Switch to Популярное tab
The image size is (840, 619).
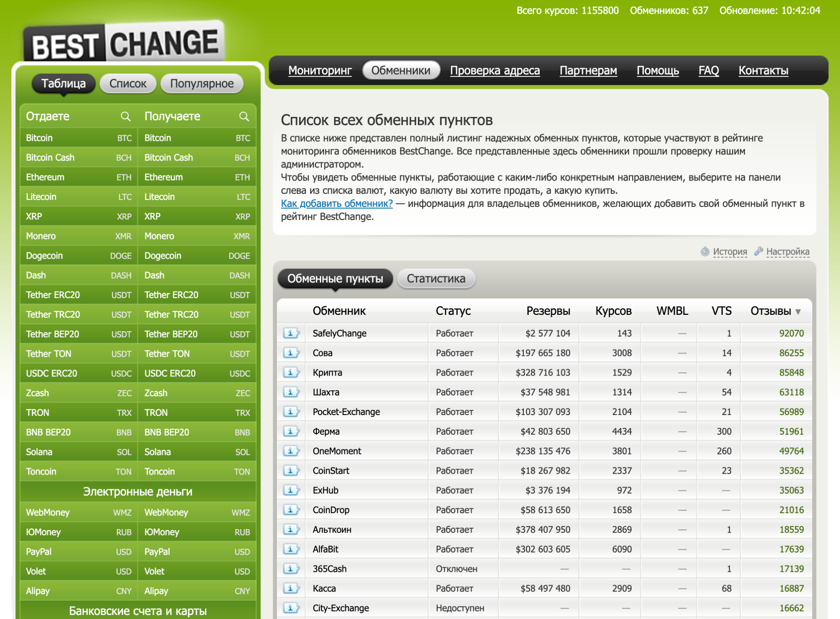pyautogui.click(x=202, y=84)
